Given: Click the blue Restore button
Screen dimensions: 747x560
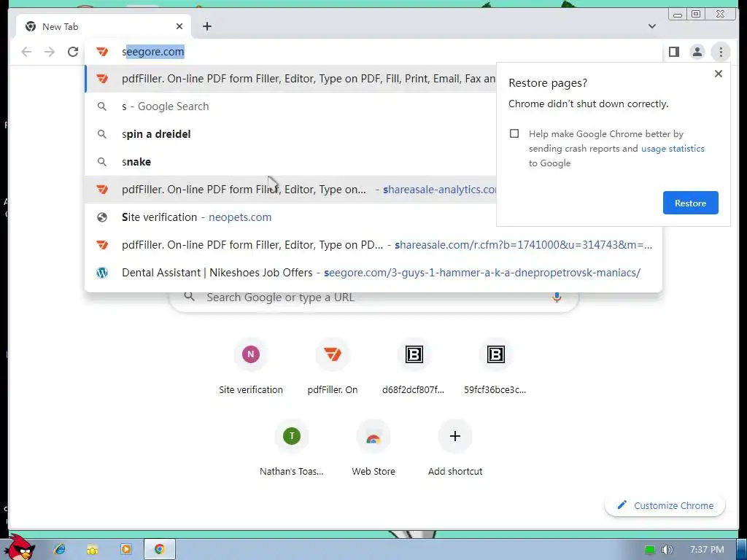Looking at the screenshot, I should (690, 203).
